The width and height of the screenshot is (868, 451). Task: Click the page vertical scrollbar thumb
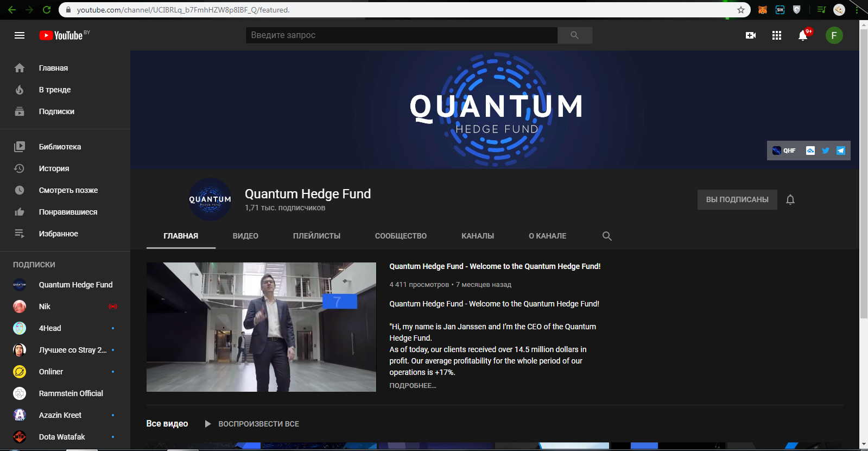click(864, 174)
